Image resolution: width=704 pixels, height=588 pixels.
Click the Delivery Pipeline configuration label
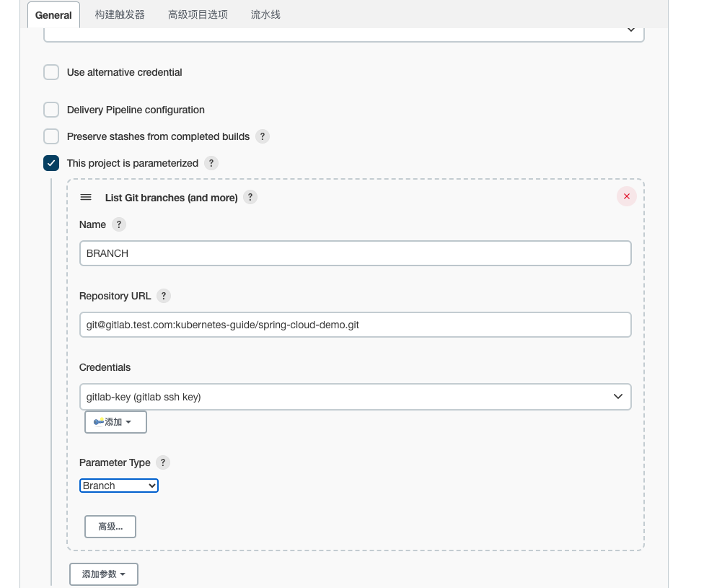pos(136,110)
